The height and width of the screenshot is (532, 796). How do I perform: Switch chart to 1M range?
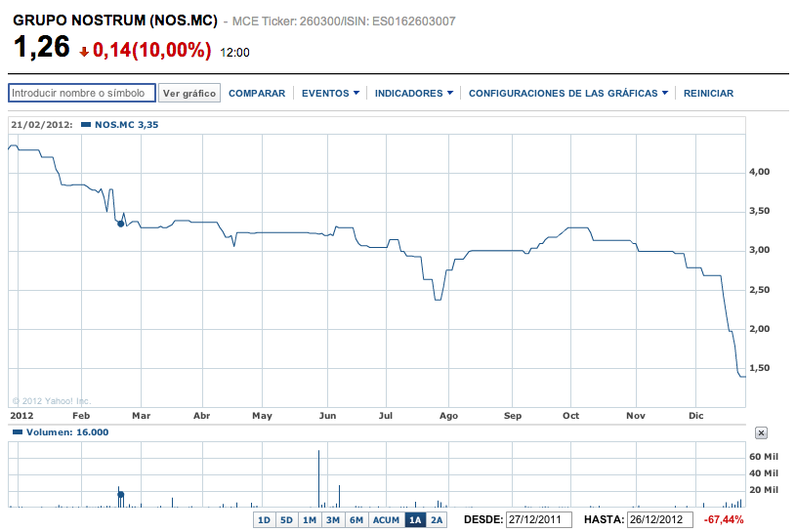310,520
